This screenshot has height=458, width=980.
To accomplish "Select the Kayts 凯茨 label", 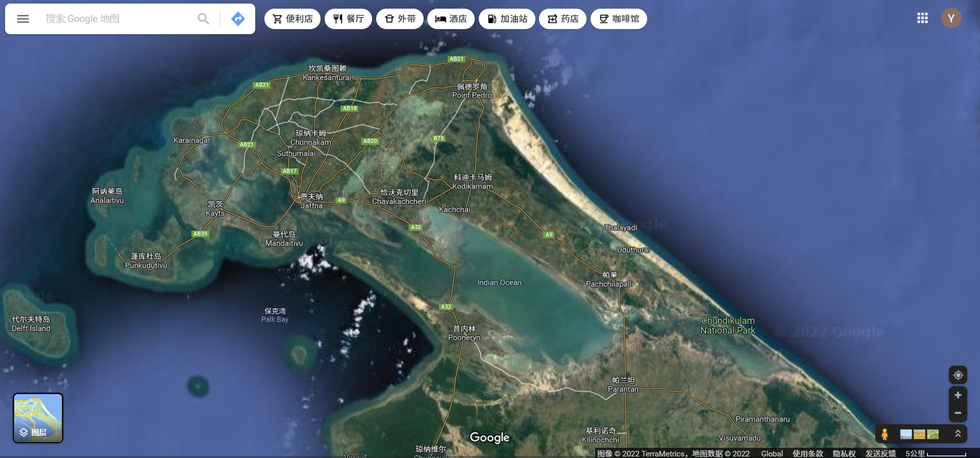I will coord(215,209).
